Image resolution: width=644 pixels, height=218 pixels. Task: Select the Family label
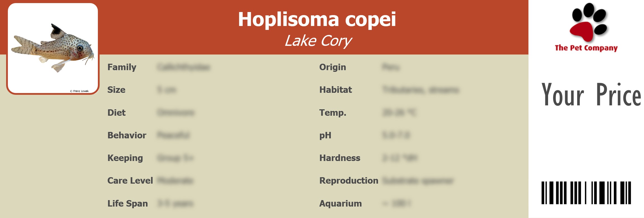click(x=122, y=67)
